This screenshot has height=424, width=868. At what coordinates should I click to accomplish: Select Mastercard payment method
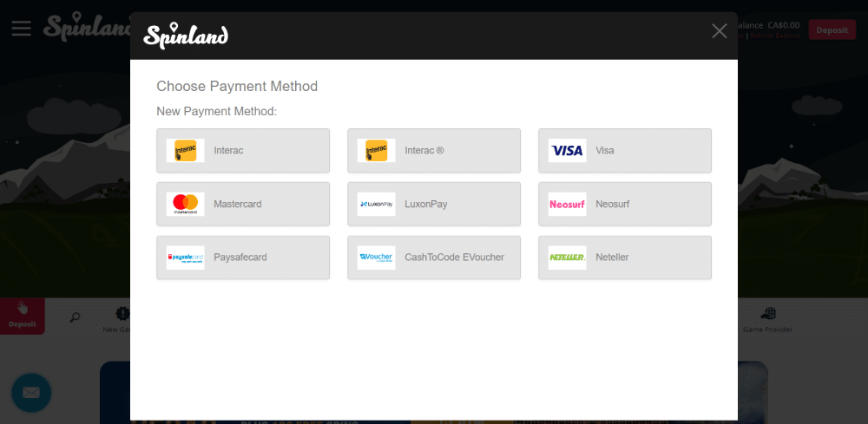(243, 204)
